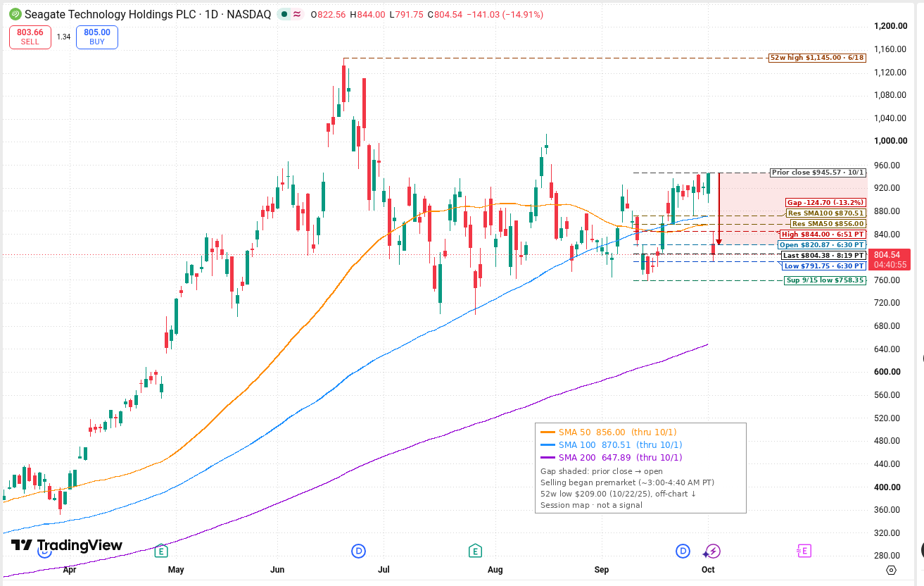Open the pink upcoming earnings E marker
Screen dimensions: 924x586
804,551
